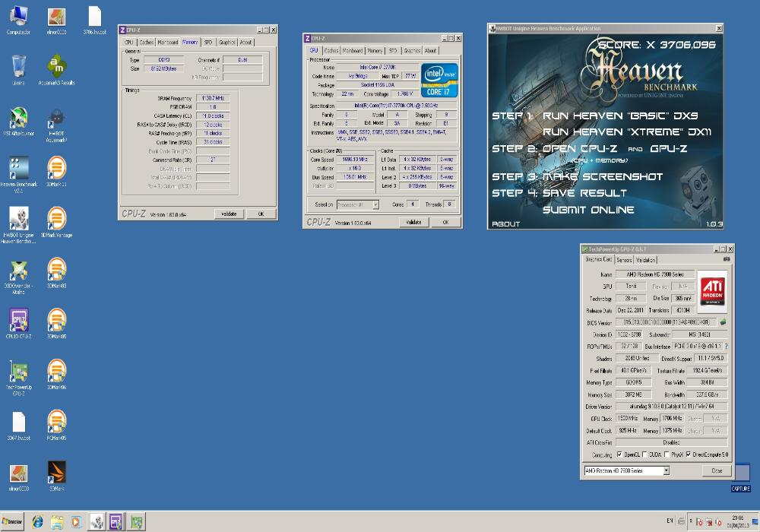This screenshot has width=760, height=532.
Task: Click Run Heaven Xtreme DX11 in HWBOT
Action: click(x=627, y=131)
